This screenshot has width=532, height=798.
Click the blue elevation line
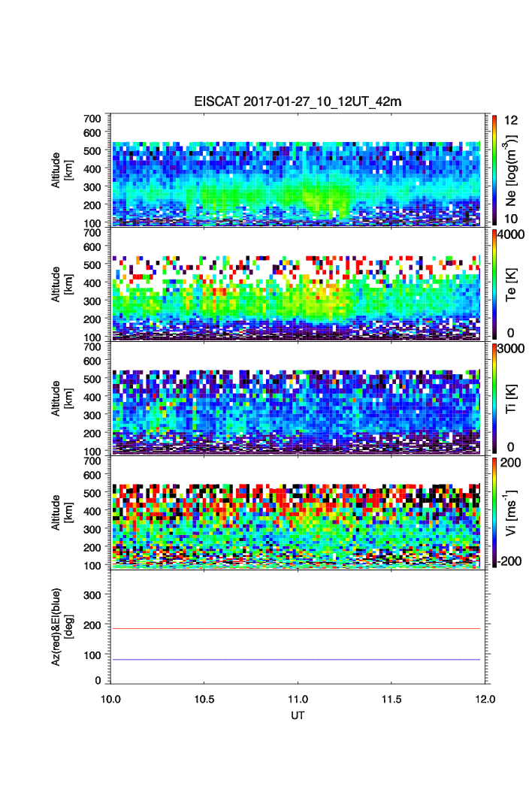tap(297, 660)
